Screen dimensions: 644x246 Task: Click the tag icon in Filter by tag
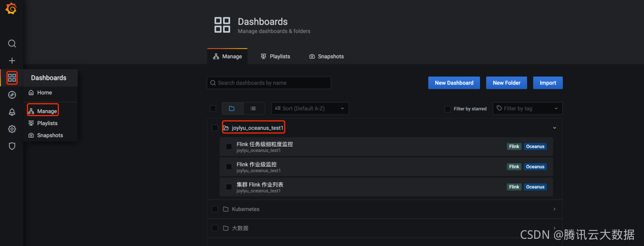click(499, 108)
